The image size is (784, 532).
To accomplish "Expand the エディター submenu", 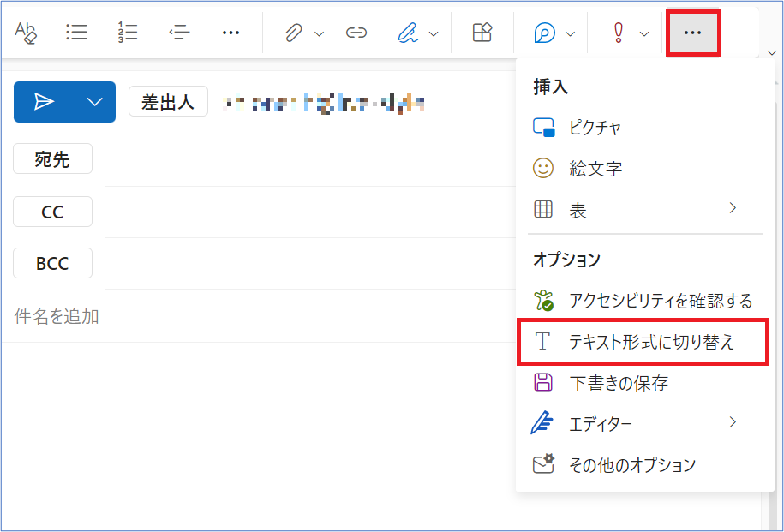I will coord(733,422).
